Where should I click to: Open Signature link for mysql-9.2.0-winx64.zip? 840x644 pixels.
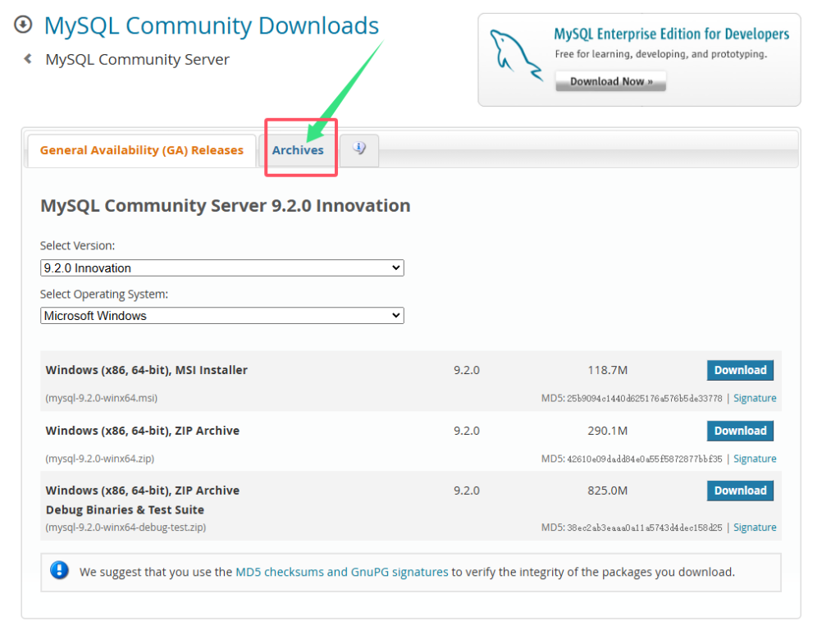(754, 459)
